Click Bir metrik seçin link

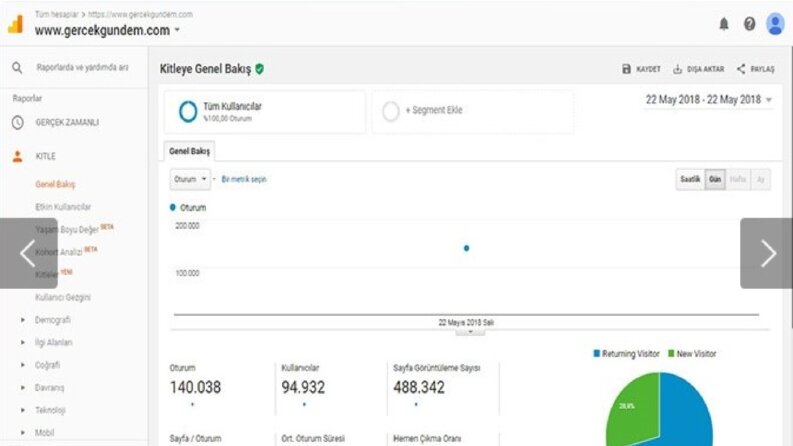click(244, 179)
